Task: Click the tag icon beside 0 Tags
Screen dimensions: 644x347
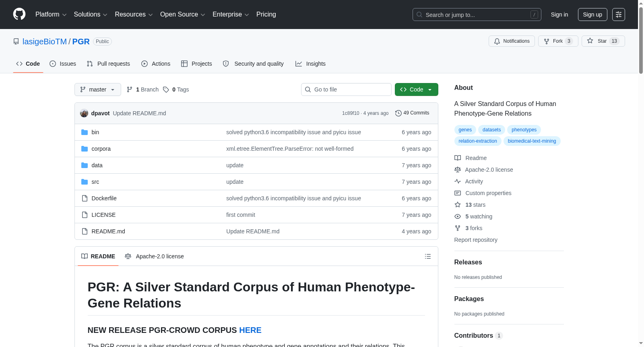Action: tap(166, 89)
